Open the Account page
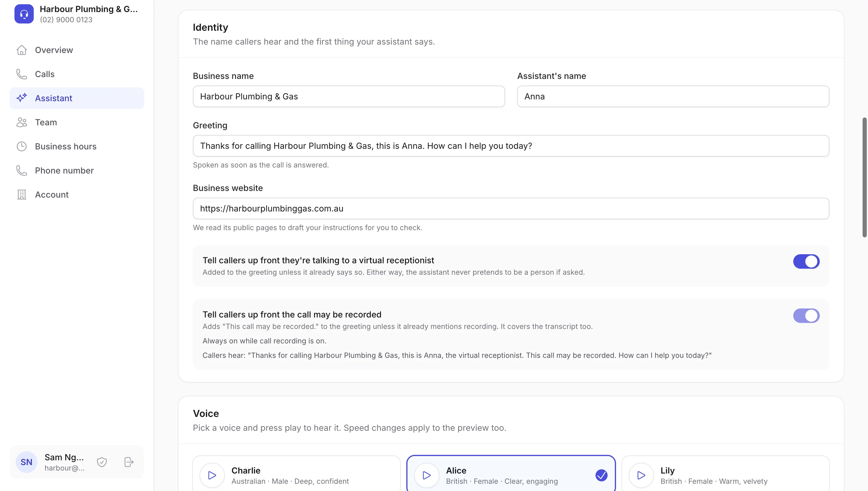Image resolution: width=868 pixels, height=491 pixels. 77,195
